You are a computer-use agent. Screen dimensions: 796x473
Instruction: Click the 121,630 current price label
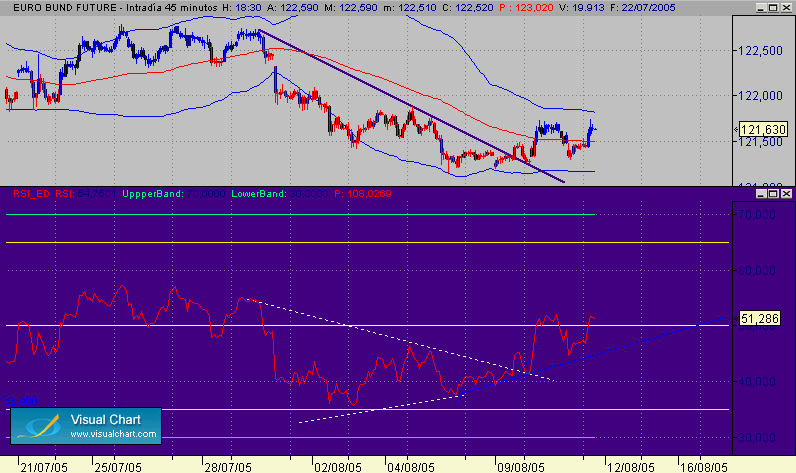(764, 129)
